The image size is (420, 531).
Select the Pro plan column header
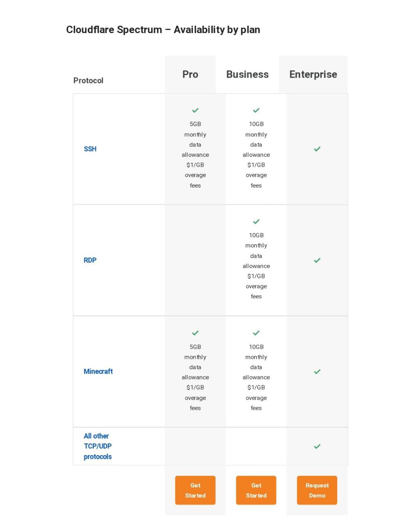(190, 74)
